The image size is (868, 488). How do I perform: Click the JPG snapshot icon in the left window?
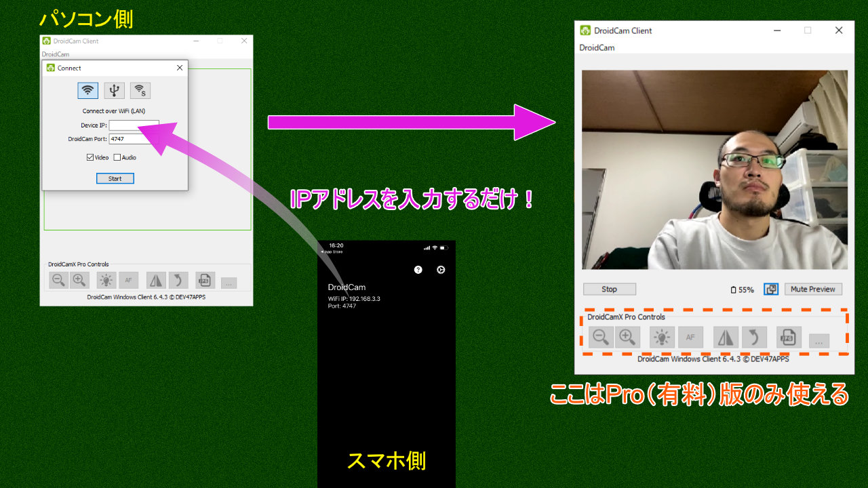tap(205, 279)
